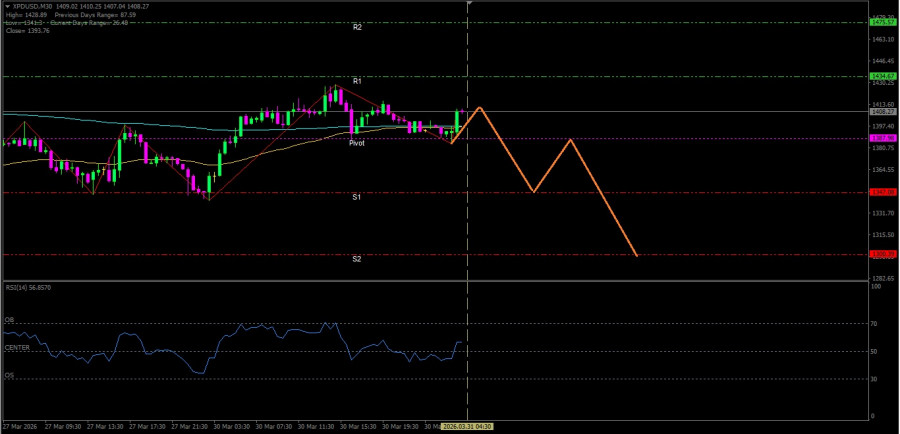The image size is (900, 434).
Task: Click the Pivot label on the chart
Action: click(357, 144)
